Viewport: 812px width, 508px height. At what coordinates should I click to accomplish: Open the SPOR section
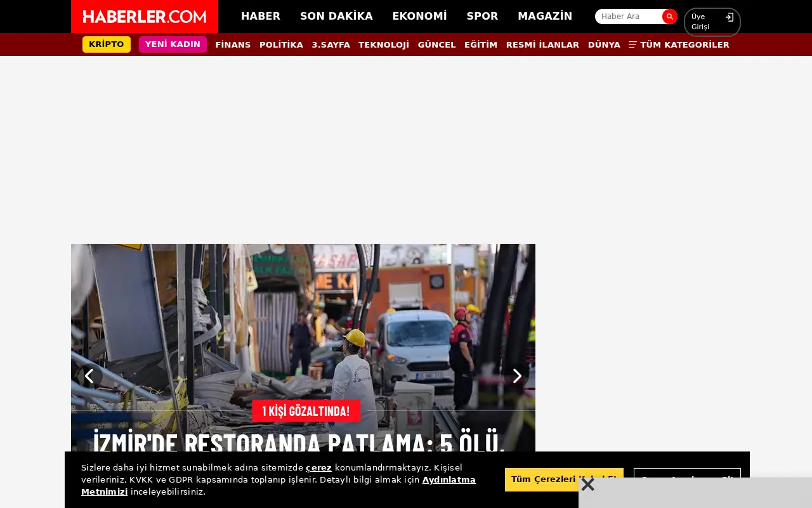482,17
